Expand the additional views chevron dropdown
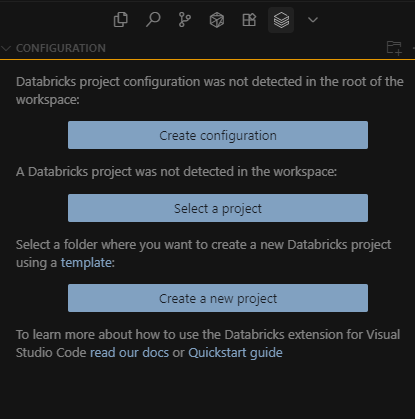This screenshot has width=415, height=419. 313,20
